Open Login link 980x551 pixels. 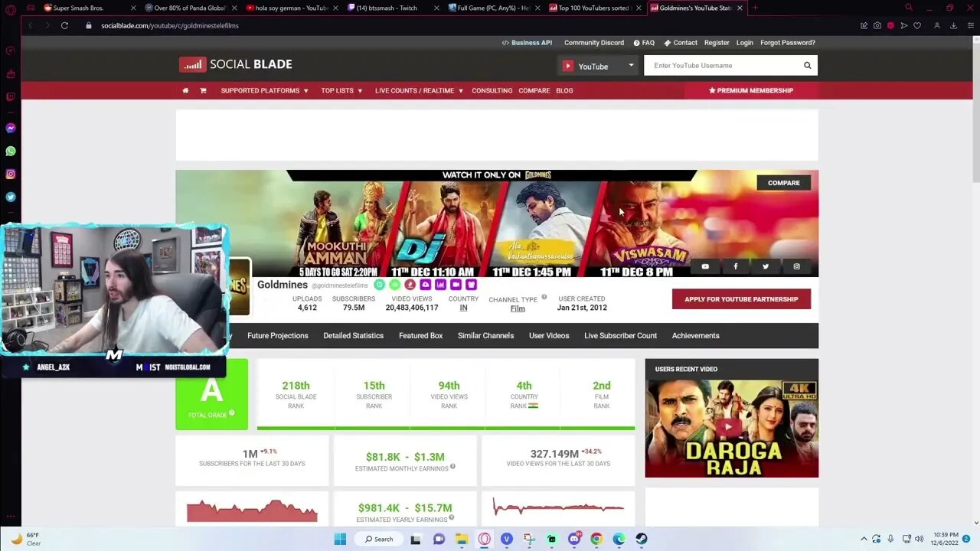(x=745, y=43)
